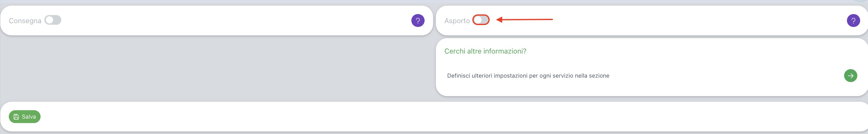This screenshot has width=868, height=134.
Task: Click the red annotation arrow near Asporto
Action: tap(525, 19)
